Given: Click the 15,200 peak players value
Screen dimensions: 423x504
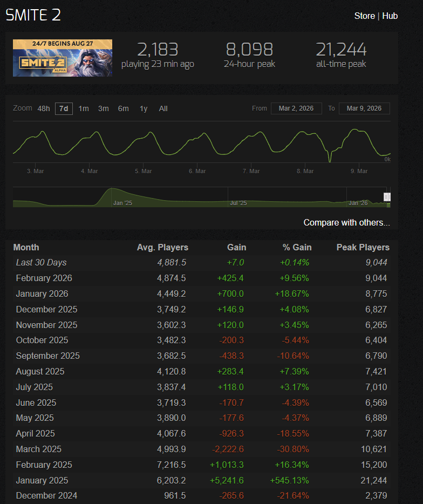Looking at the screenshot, I should (374, 465).
